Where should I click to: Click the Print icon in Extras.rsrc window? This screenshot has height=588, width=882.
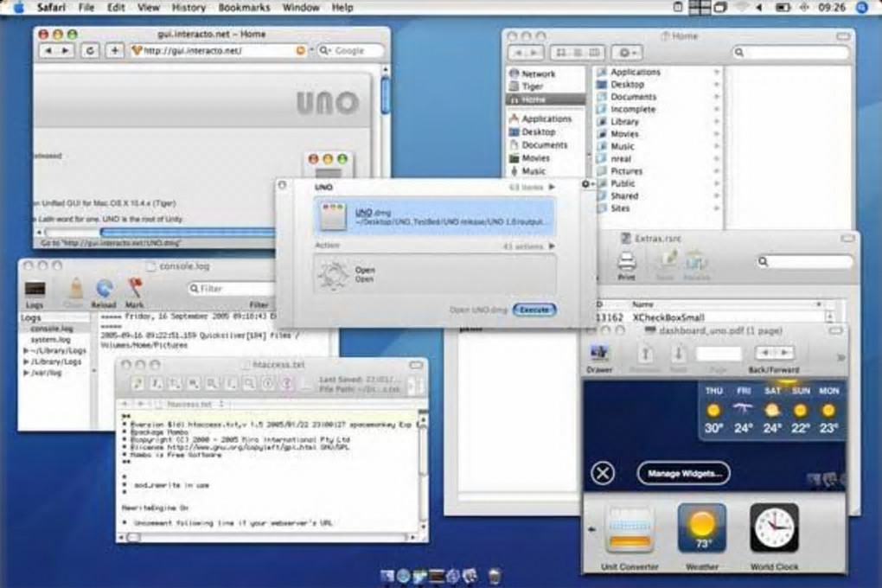(x=627, y=262)
